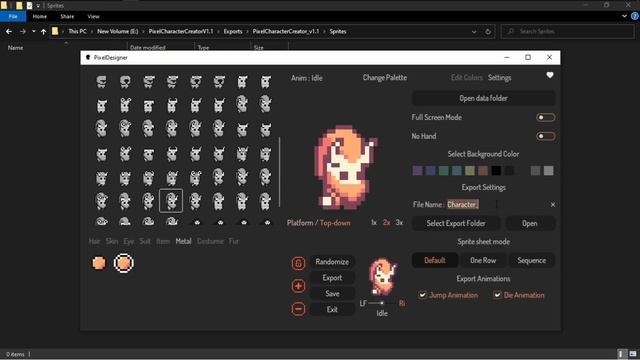Click the Randomize button
Image resolution: width=640 pixels, height=360 pixels.
[332, 262]
